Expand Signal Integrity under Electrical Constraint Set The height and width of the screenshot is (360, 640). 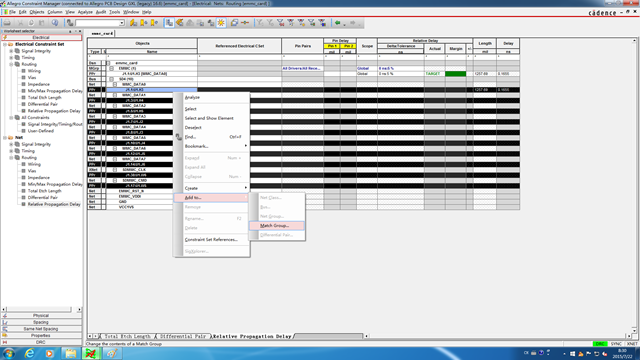(11, 51)
